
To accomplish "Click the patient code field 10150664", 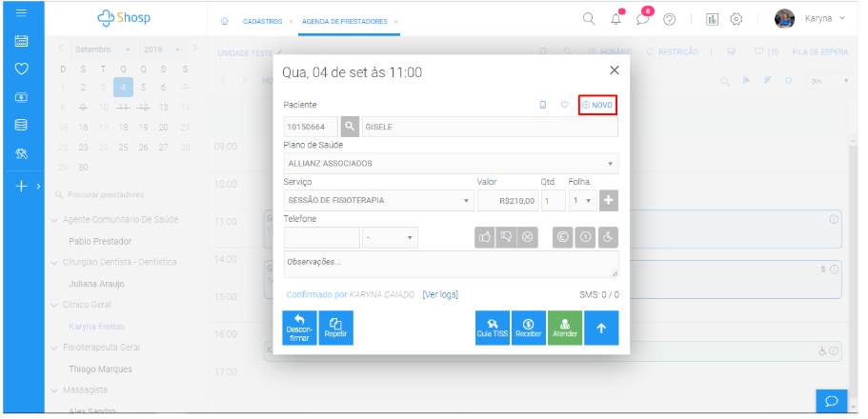I will point(311,127).
